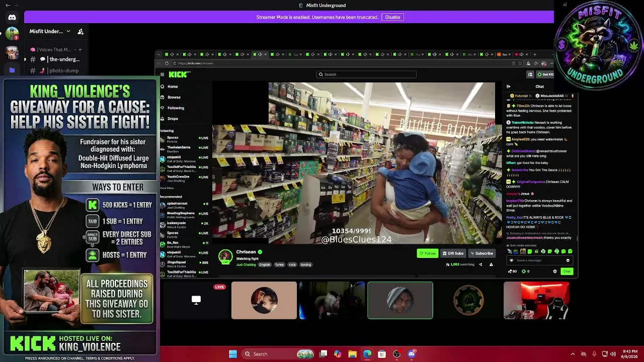
Task: Click the invite people icon beside Misfit Underground
Action: 80,31
